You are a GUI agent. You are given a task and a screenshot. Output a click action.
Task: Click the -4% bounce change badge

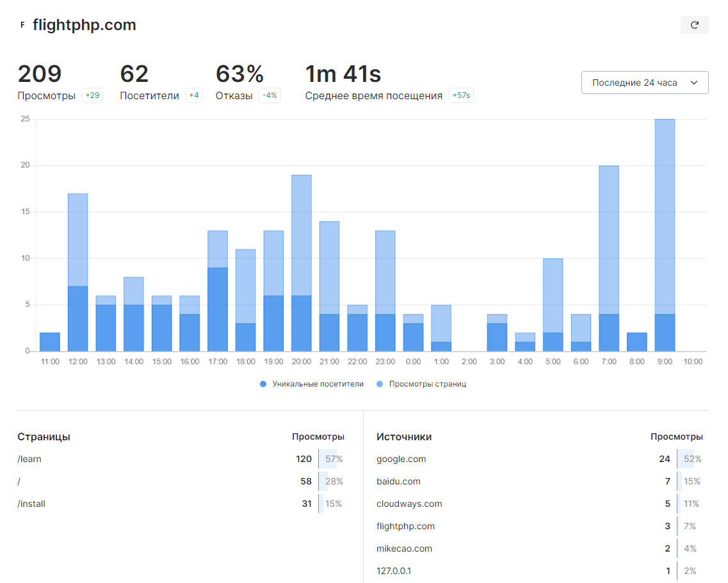click(270, 95)
